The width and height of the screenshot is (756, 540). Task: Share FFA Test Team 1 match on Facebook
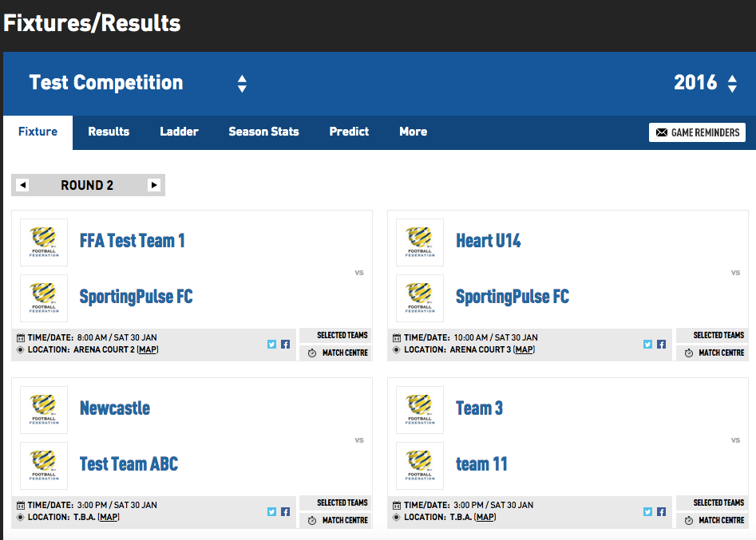pos(286,344)
